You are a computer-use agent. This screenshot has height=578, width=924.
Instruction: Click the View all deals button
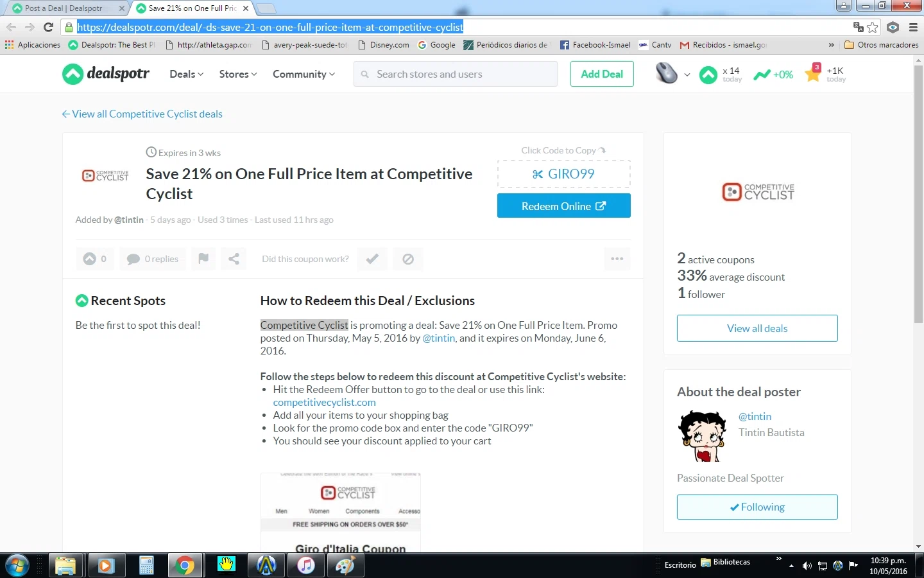tap(757, 328)
